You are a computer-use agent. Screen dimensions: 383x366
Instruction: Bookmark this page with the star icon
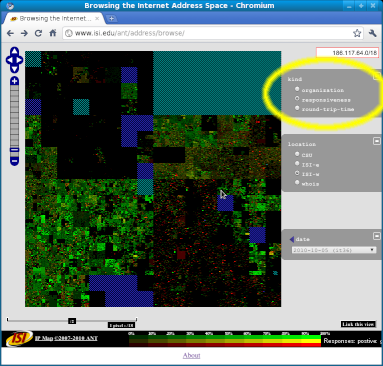(x=357, y=33)
